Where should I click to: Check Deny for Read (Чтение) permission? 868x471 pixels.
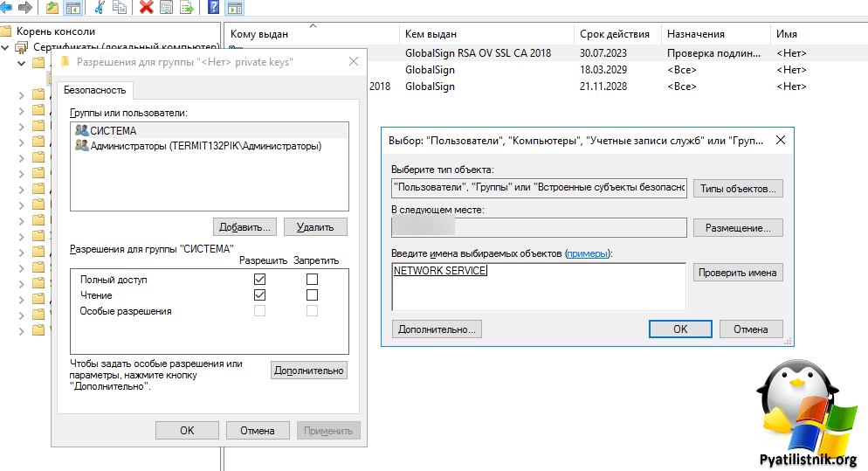(x=312, y=295)
